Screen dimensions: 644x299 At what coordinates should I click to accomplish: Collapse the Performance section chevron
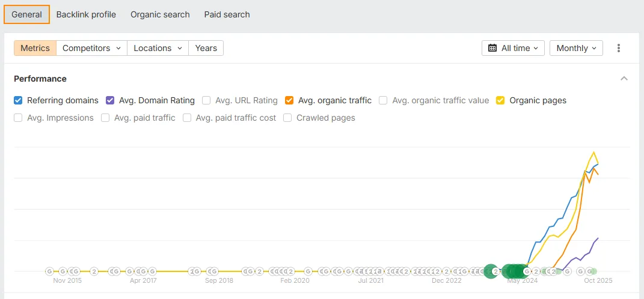pyautogui.click(x=624, y=79)
